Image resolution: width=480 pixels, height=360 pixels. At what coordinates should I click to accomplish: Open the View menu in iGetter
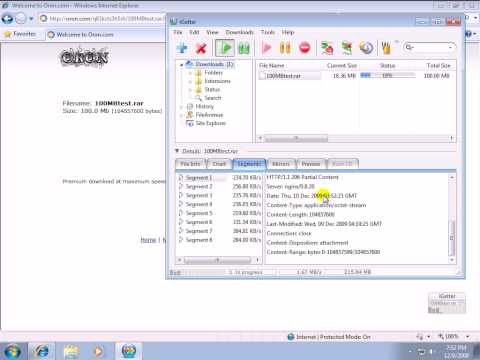(212, 32)
